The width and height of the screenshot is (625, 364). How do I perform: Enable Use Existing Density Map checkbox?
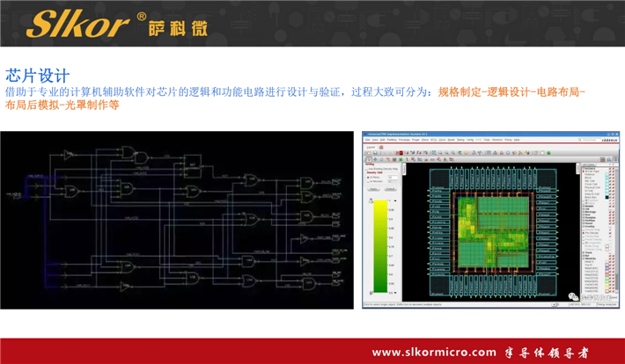pos(367,168)
